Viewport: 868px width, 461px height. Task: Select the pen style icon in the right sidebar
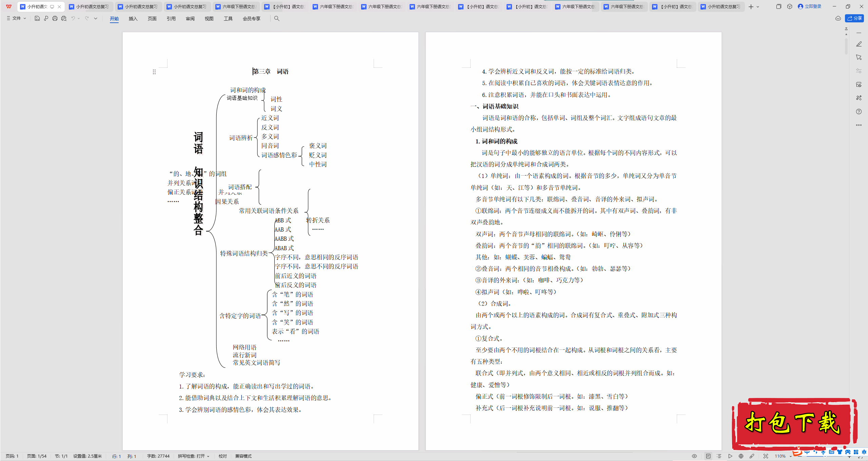859,44
